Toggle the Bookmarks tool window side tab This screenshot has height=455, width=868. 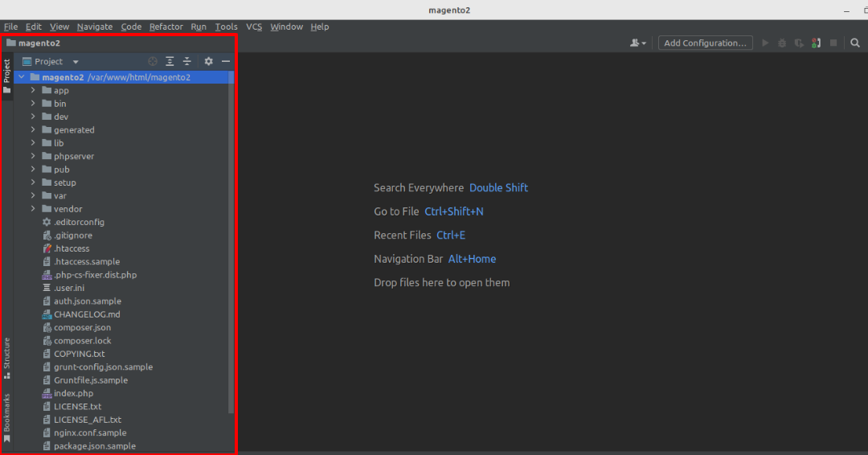click(6, 418)
